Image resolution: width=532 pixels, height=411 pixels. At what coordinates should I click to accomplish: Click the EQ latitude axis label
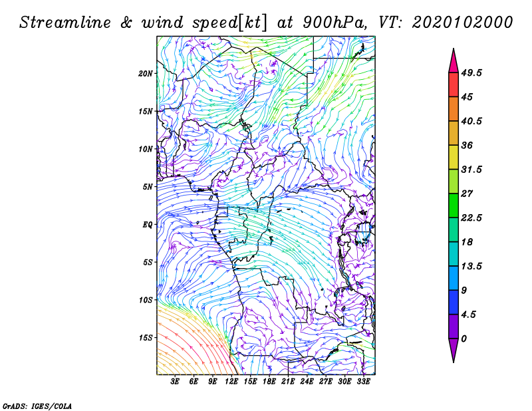click(x=148, y=225)
